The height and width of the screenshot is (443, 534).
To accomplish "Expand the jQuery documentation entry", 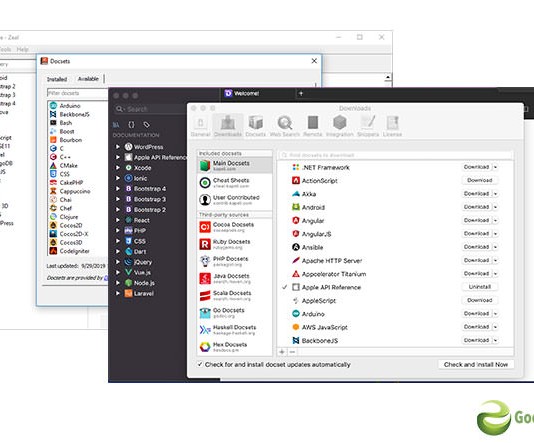I will pos(117,262).
